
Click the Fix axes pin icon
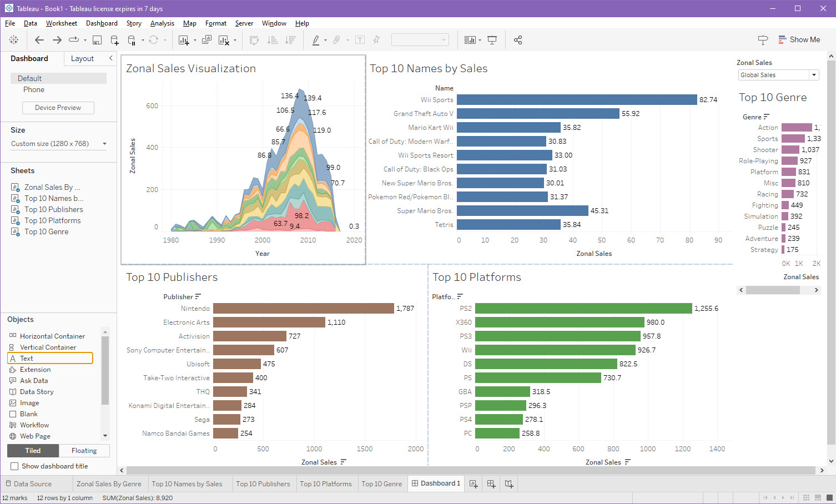pyautogui.click(x=376, y=40)
